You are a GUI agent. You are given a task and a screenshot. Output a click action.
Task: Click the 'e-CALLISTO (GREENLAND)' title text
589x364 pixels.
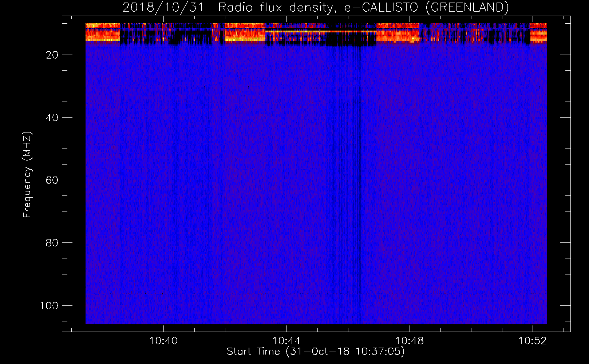point(427,7)
